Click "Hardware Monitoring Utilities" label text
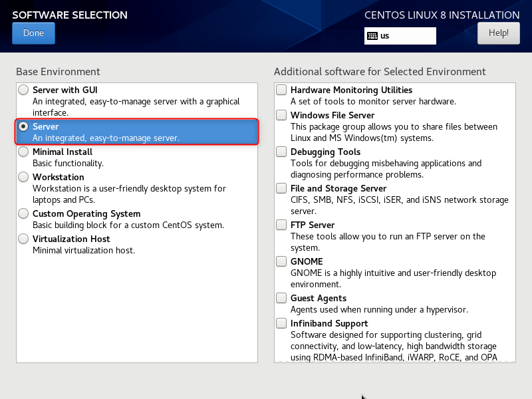The width and height of the screenshot is (532, 399). [352, 90]
